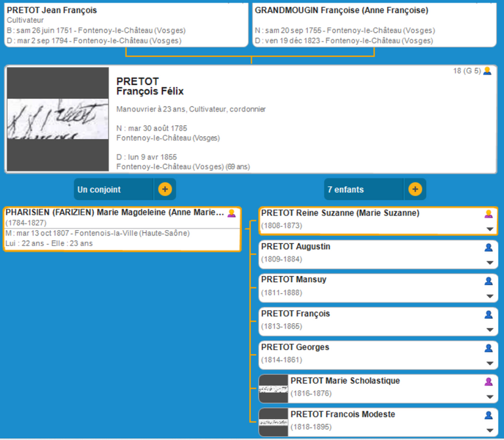Click Marie Scholastique's signature thumbnail
The height and width of the screenshot is (440, 504).
coord(274,389)
